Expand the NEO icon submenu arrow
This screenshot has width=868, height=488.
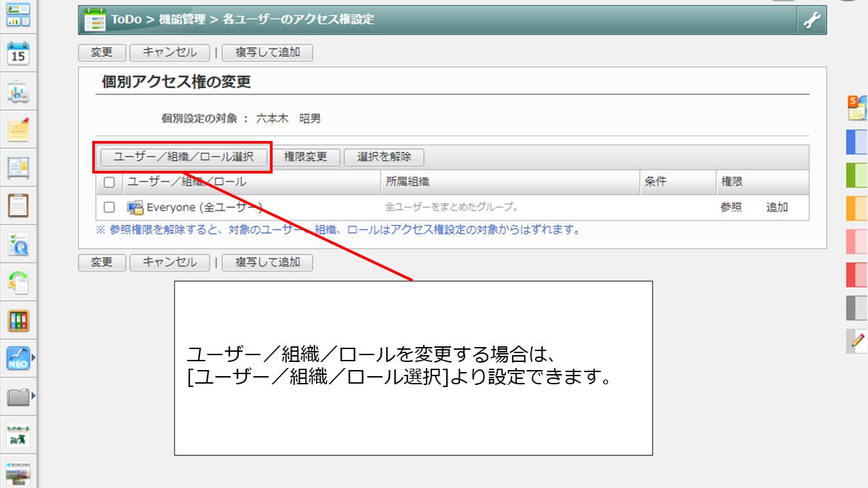pyautogui.click(x=33, y=357)
